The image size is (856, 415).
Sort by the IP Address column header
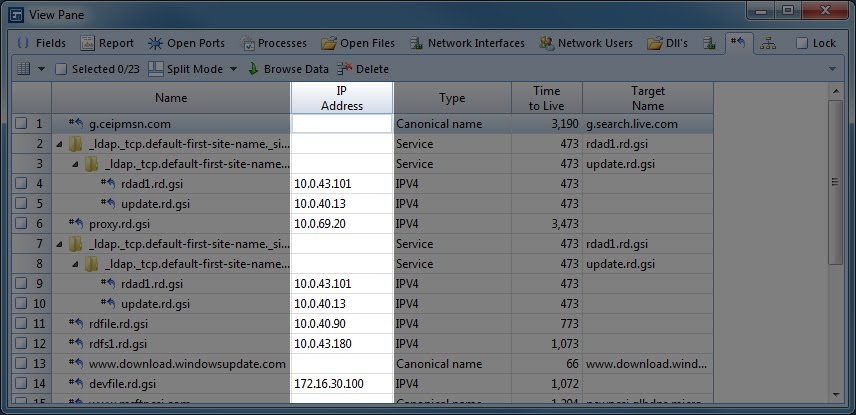click(x=342, y=98)
